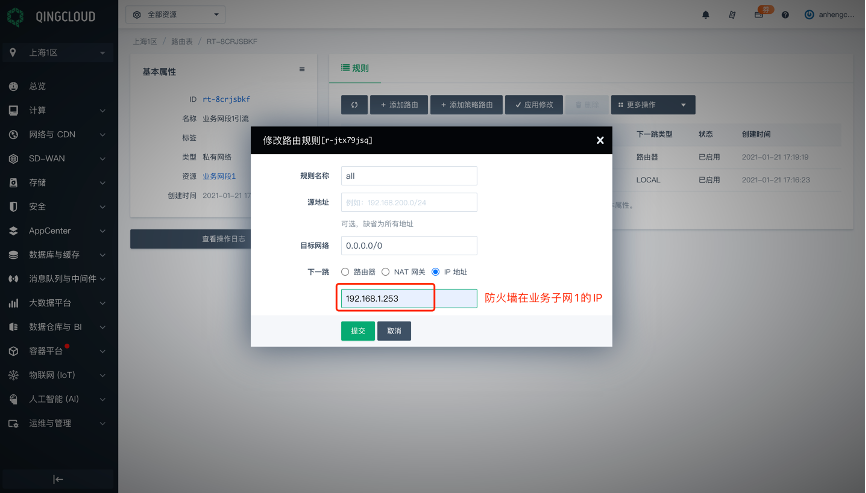This screenshot has height=493, width=866.
Task: Switch to the 规则 tab
Action: point(355,68)
